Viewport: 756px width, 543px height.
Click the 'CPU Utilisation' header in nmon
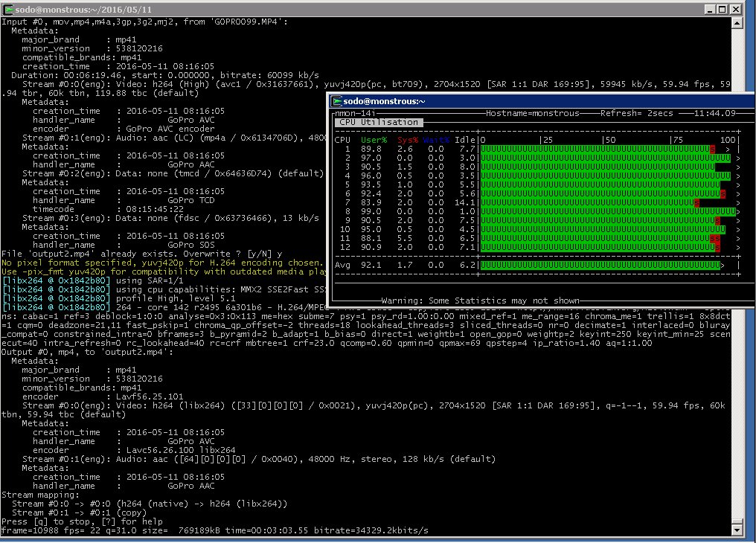coord(379,123)
